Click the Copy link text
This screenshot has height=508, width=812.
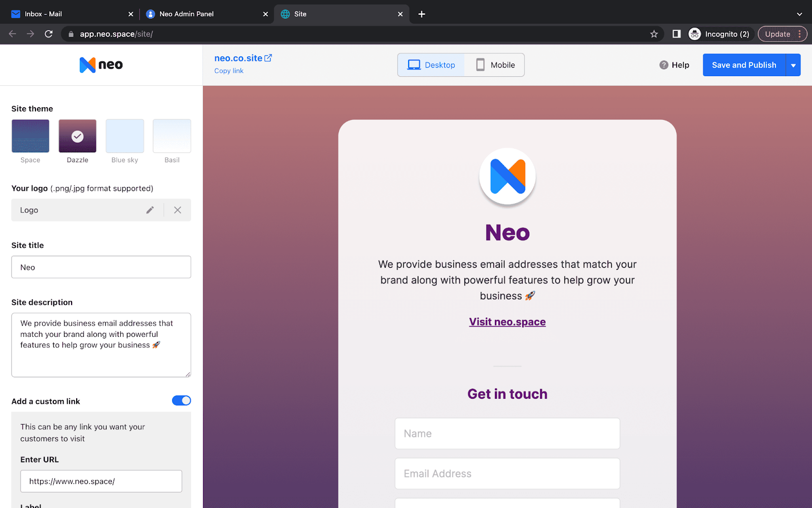[229, 71]
